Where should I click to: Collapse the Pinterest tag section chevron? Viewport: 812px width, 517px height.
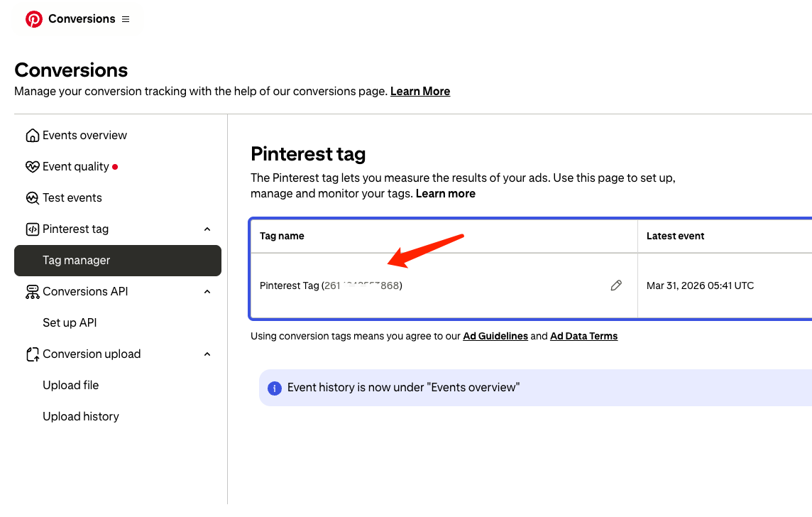(207, 229)
